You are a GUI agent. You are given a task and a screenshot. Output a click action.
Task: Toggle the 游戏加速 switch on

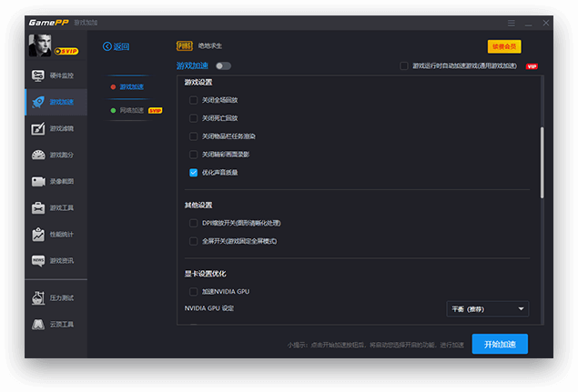pos(223,65)
